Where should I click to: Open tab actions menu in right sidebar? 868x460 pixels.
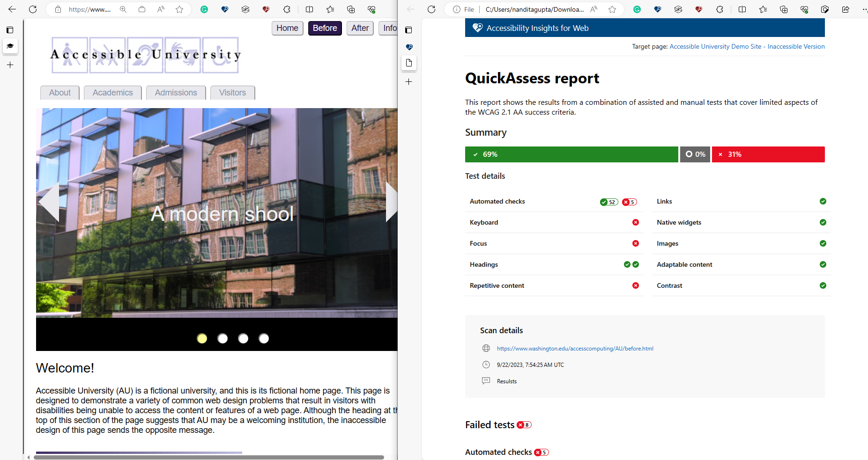pos(408,30)
